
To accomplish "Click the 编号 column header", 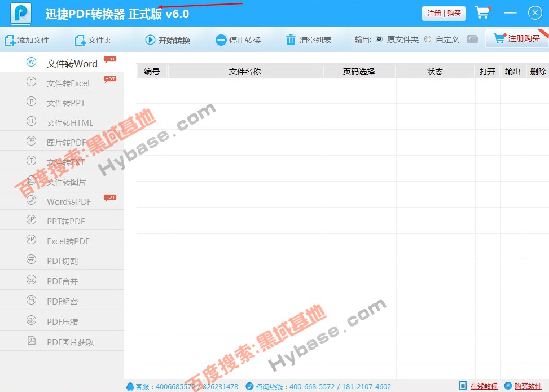I will pos(152,72).
